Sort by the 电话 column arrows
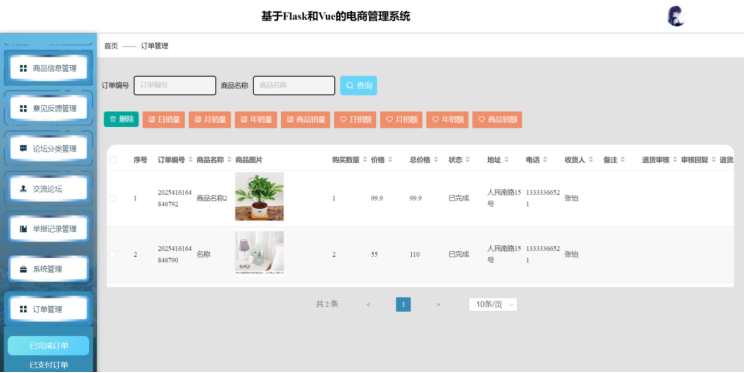 click(x=545, y=160)
